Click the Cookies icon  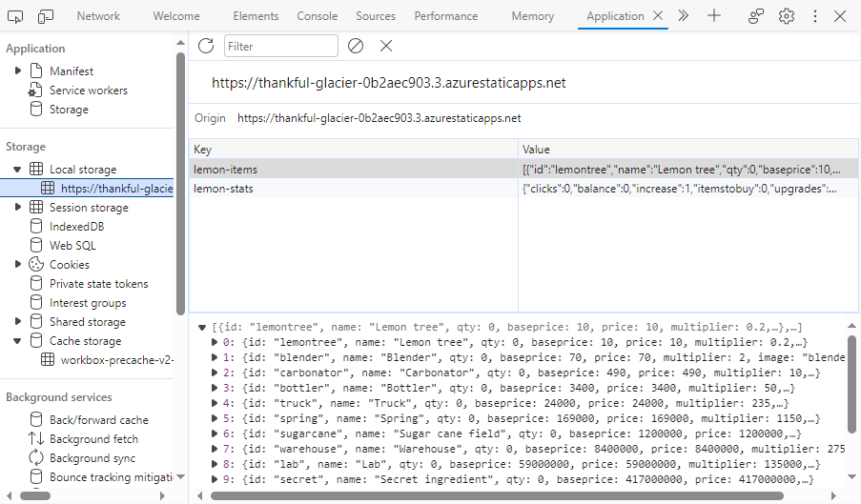pos(36,264)
